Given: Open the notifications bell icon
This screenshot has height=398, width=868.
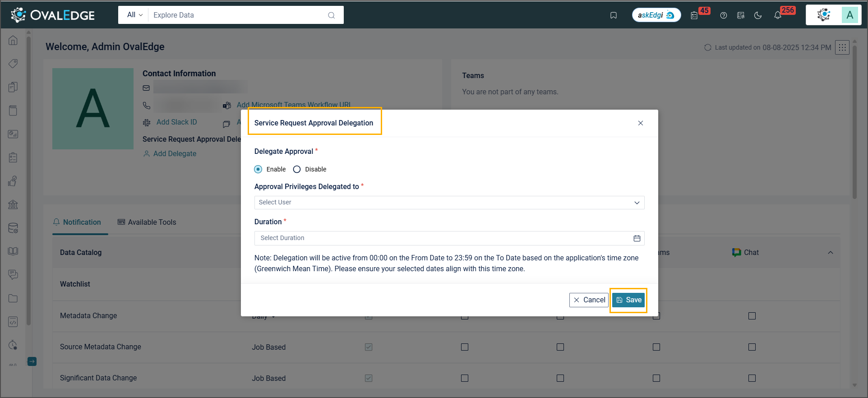Looking at the screenshot, I should coord(777,15).
